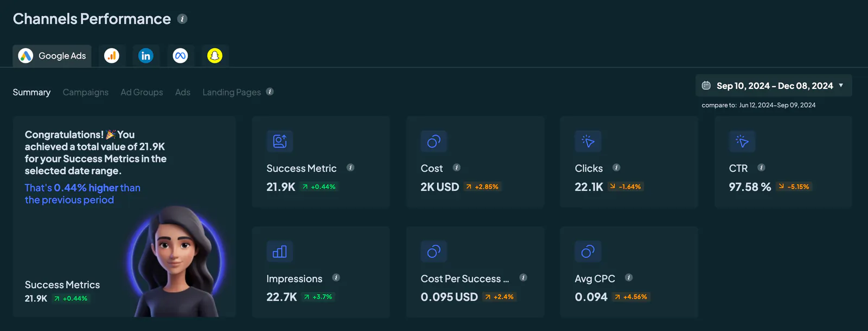Click the info icon beside Success Metric
This screenshot has width=868, height=331.
coord(350,167)
